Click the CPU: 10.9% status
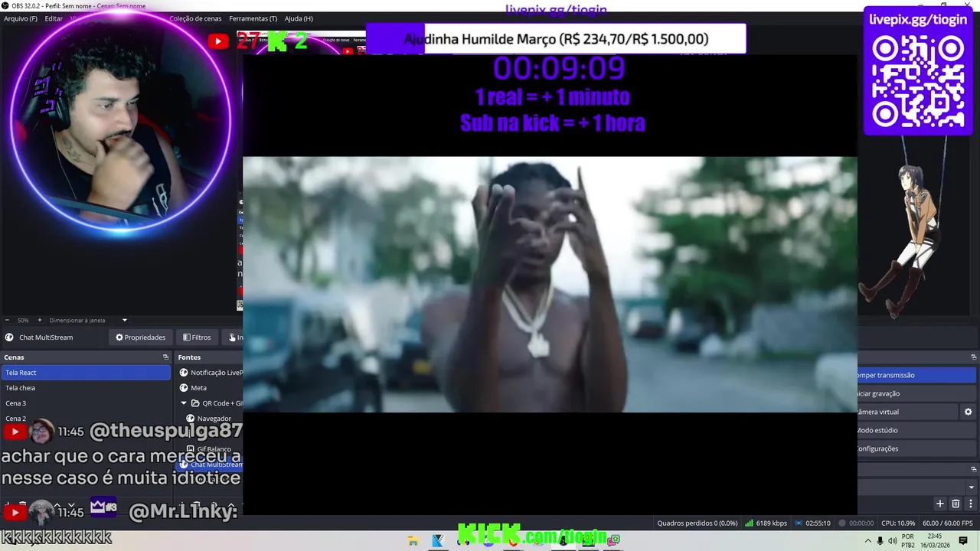 (x=898, y=523)
